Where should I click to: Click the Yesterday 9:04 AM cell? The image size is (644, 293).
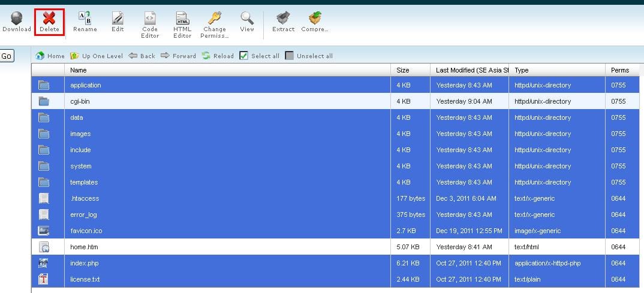coord(464,101)
